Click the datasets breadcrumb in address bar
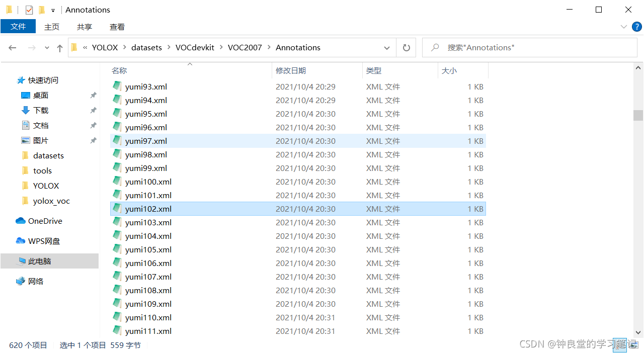644x353 pixels. click(146, 47)
